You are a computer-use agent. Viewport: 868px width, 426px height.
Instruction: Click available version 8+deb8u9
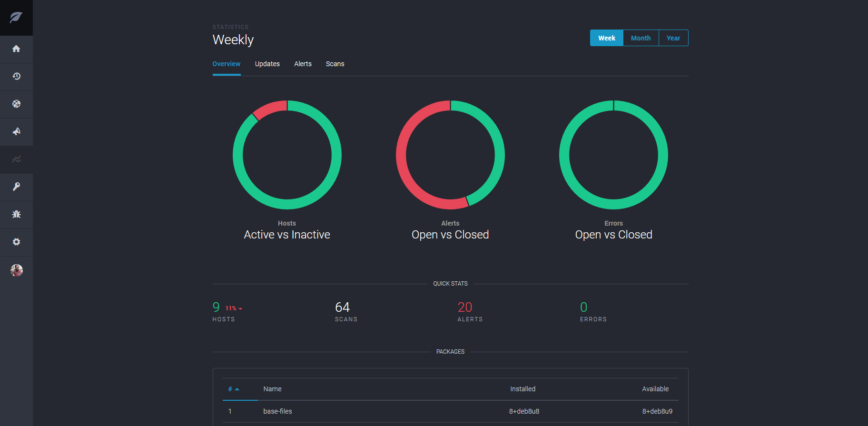657,411
